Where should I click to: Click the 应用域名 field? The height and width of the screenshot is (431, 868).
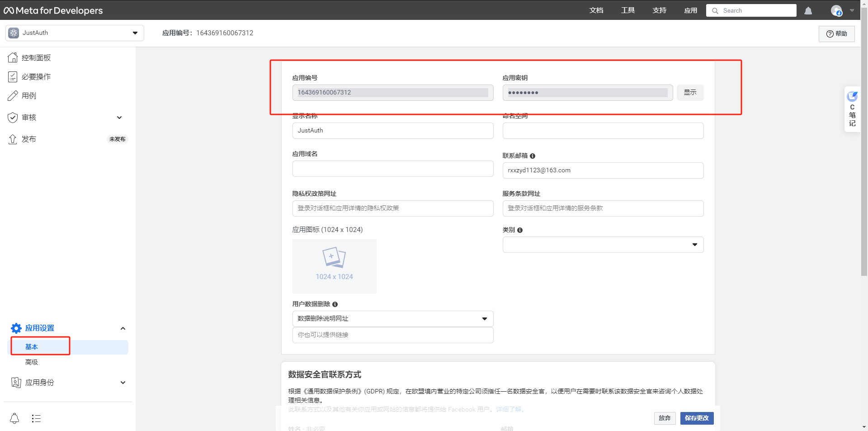pos(393,169)
